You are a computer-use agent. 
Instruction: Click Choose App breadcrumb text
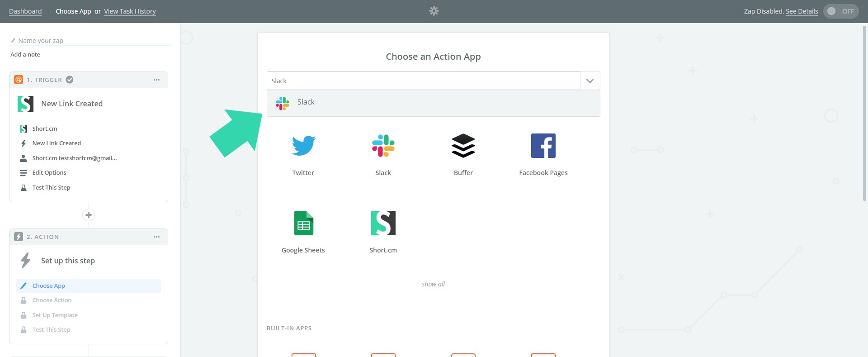click(x=73, y=11)
